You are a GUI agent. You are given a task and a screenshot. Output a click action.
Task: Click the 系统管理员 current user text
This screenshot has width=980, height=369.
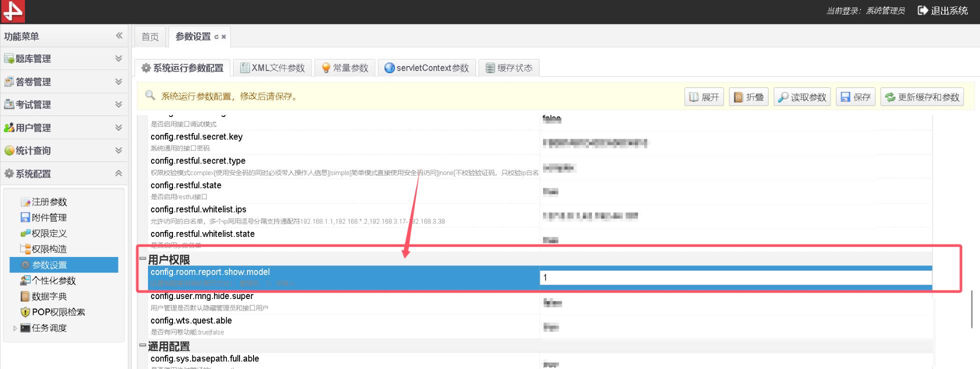(885, 11)
